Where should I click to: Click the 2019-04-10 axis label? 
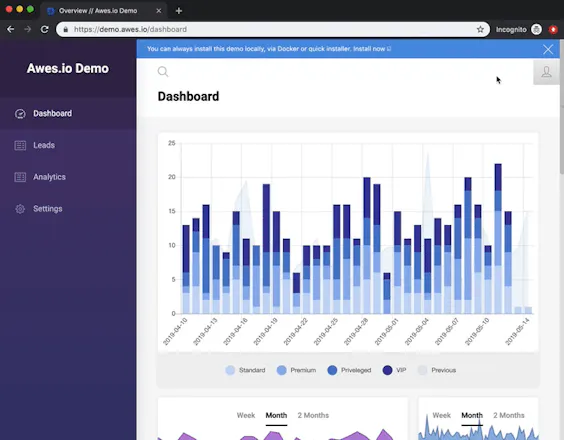click(175, 332)
